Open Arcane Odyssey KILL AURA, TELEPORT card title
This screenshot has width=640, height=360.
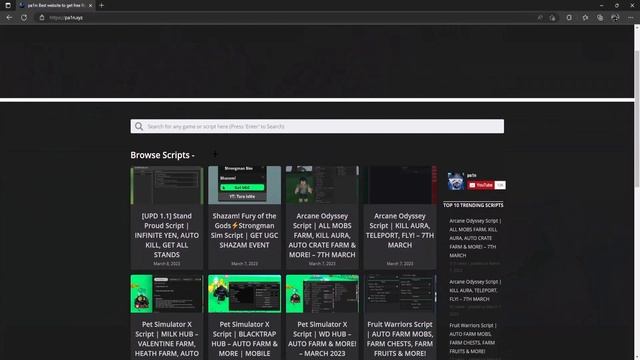click(400, 230)
